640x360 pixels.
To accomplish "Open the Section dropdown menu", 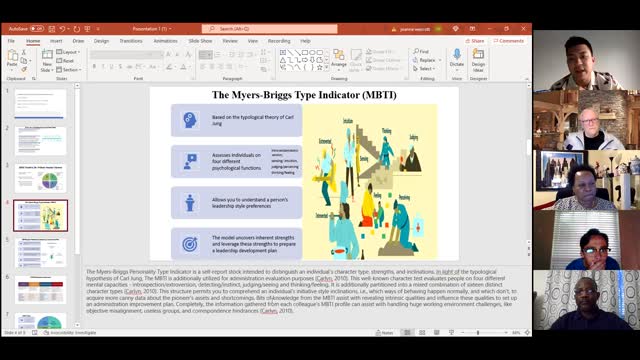I will 69,70.
